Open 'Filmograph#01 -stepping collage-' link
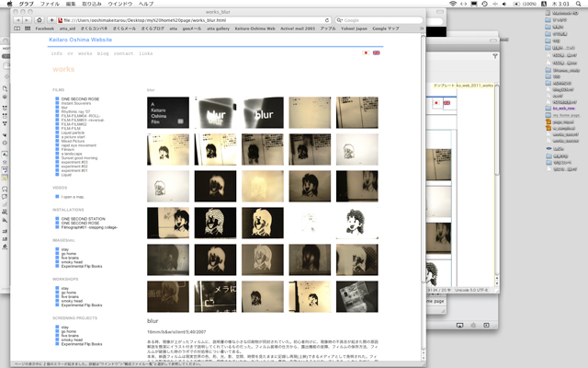Screen dimensions: 588x368 pos(89,227)
